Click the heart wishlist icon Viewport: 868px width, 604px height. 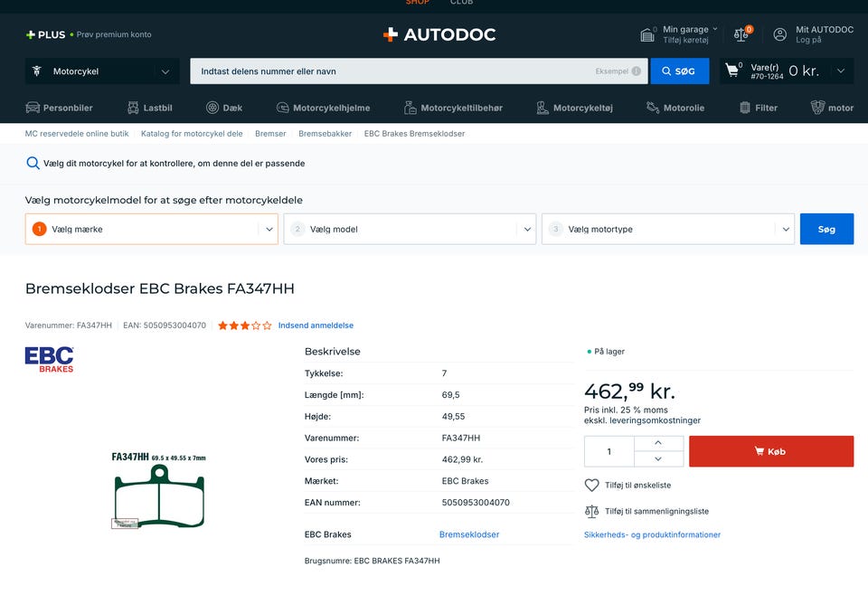[x=591, y=485]
